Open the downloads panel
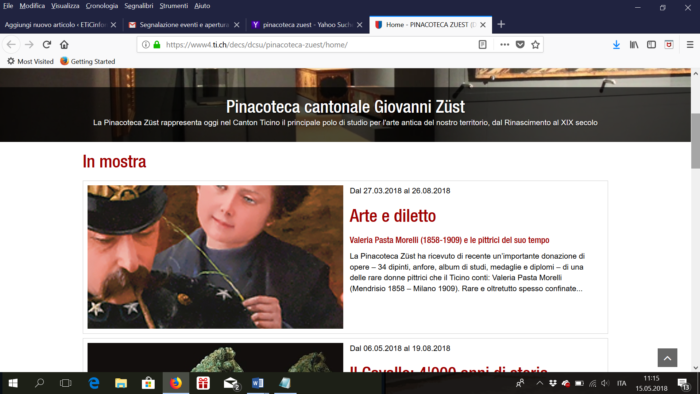Viewport: 700px width, 394px height. 617,45
